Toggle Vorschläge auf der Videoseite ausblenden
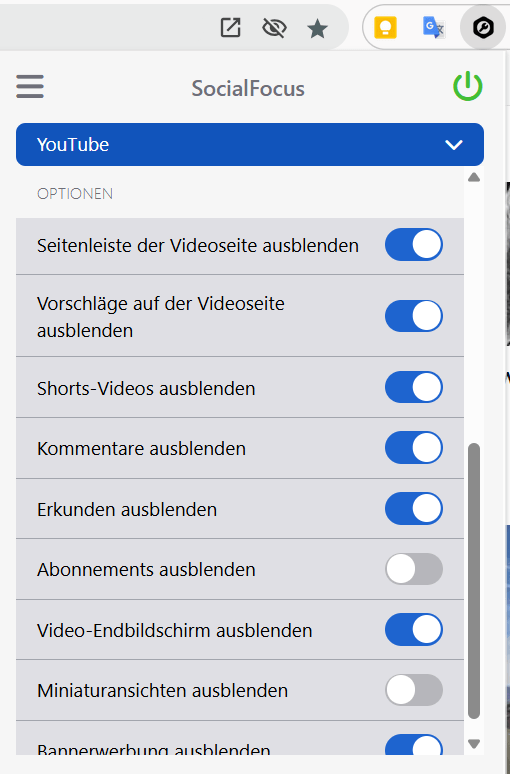Screen dimensions: 510x774 tap(414, 316)
